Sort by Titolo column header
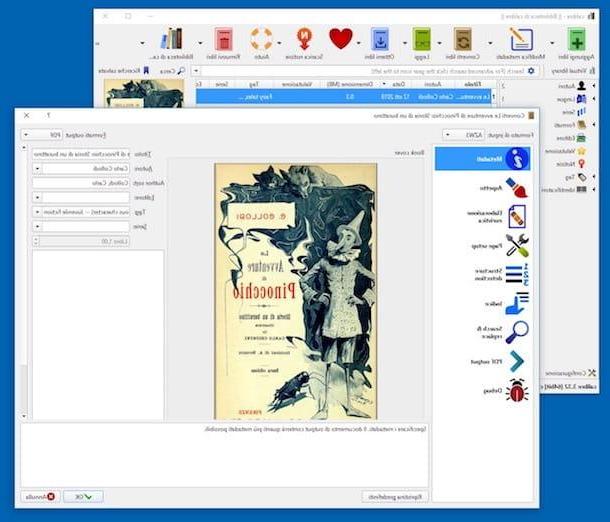Screen dimensions: 610x522 pos(472,84)
